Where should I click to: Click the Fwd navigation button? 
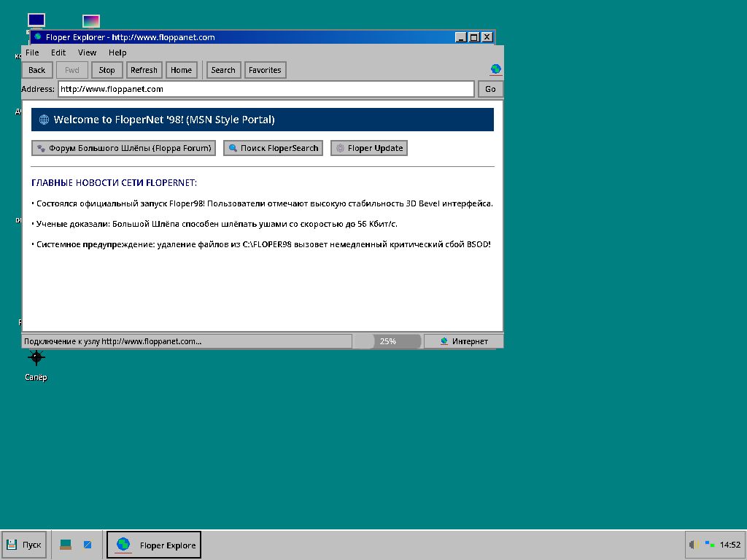tap(72, 70)
